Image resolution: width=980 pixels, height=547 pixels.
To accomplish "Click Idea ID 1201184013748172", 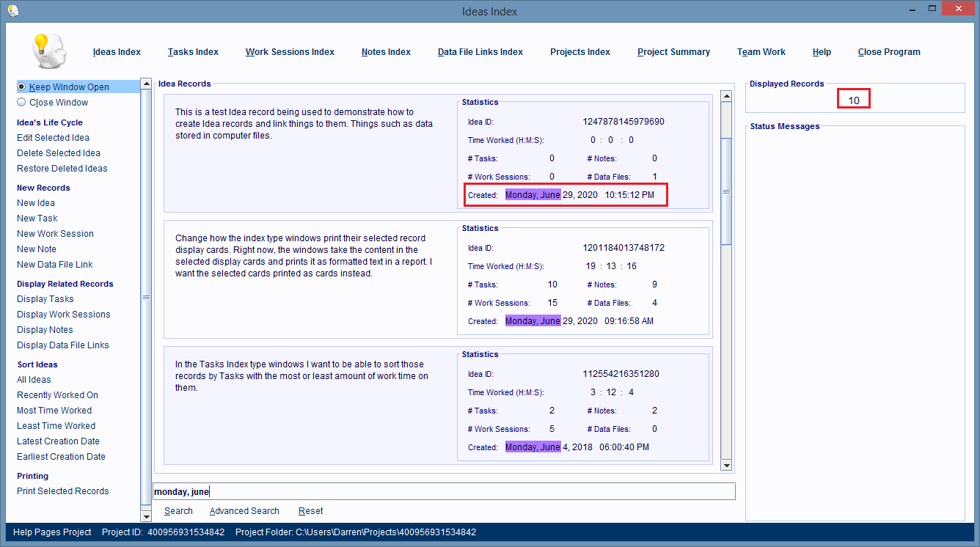I will (624, 248).
